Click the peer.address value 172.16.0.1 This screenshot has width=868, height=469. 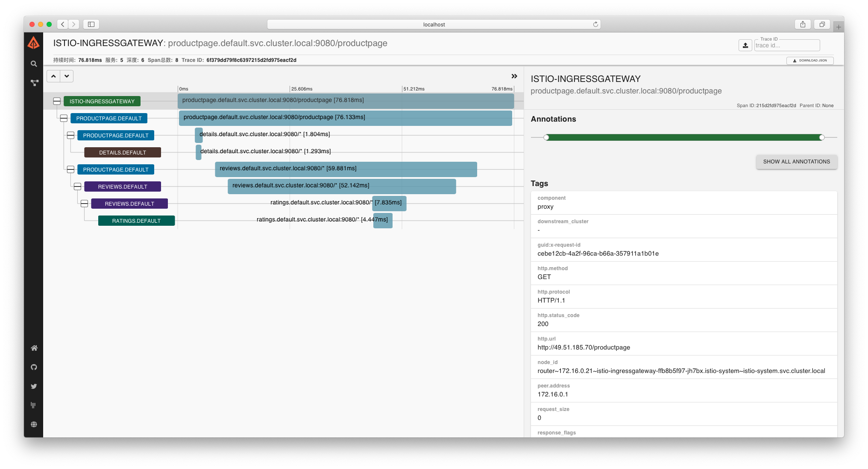[x=553, y=394]
